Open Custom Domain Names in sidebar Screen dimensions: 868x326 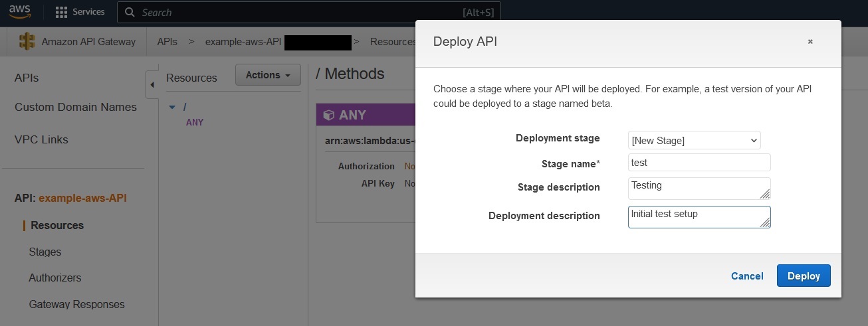tap(76, 107)
